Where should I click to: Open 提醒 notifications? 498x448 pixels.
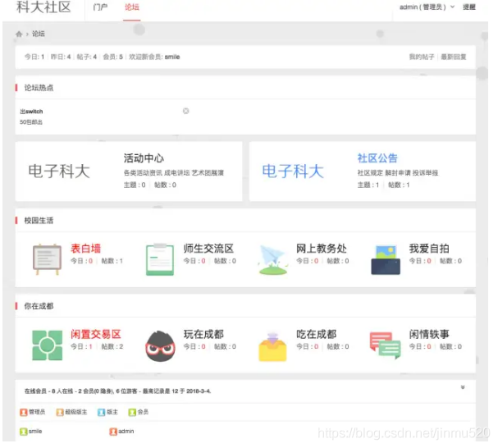point(468,7)
